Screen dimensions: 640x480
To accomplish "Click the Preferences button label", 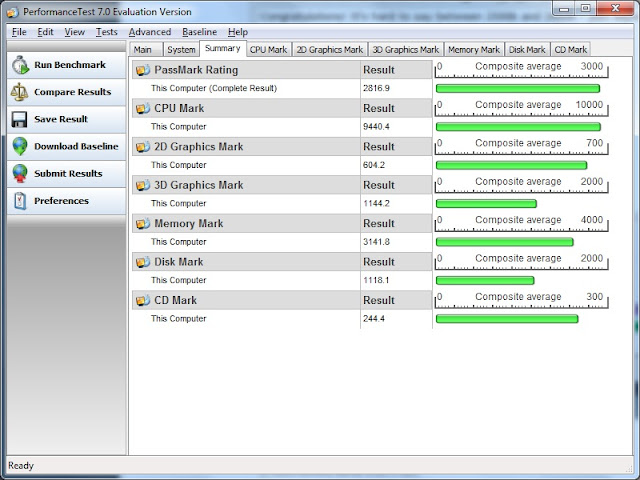I will pos(61,201).
